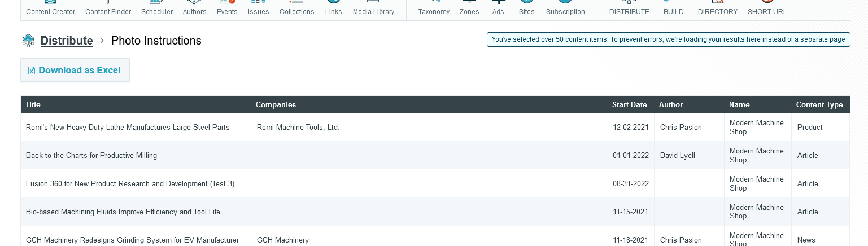Follow the Distribute breadcrumb link

coord(67,41)
